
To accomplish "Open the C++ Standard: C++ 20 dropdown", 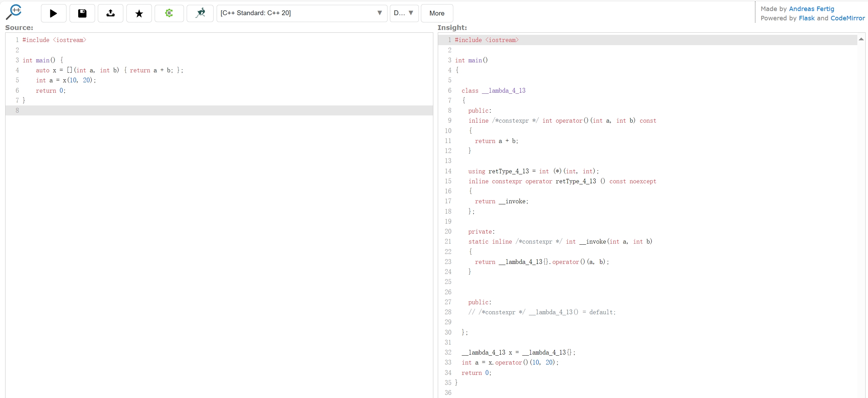I will [x=301, y=13].
